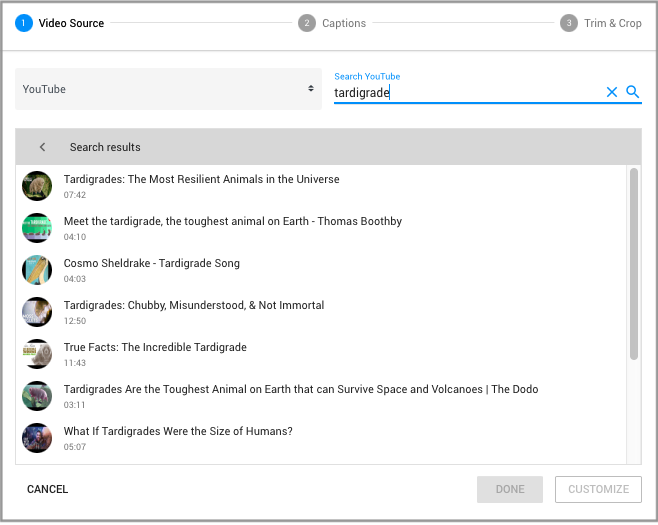Choose the Thomas Boothby tardigrade video thumbnail
Viewport: 658px width, 525px height.
[x=37, y=228]
